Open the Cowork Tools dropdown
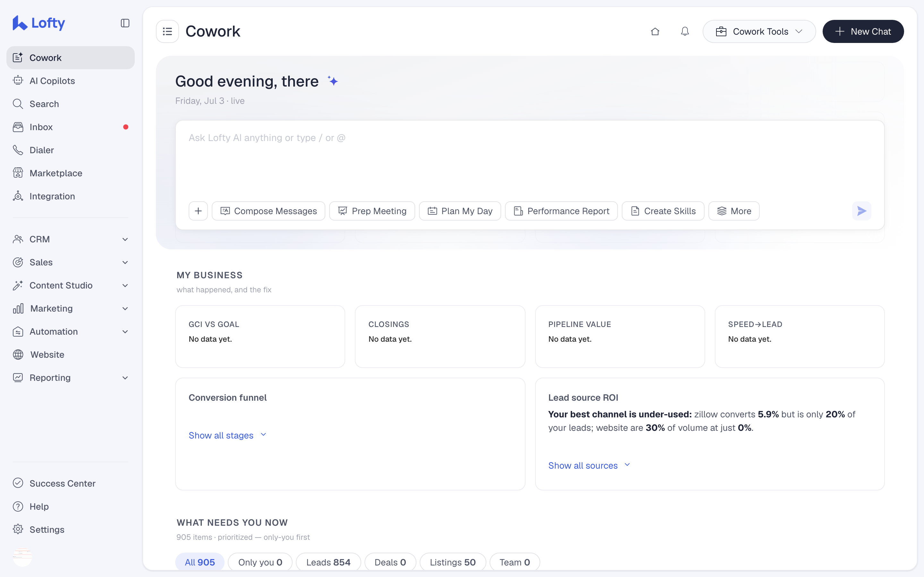Image resolution: width=924 pixels, height=577 pixels. click(759, 31)
